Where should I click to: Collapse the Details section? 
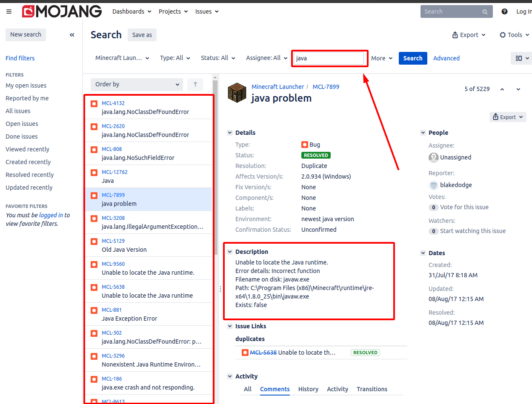[x=230, y=133]
